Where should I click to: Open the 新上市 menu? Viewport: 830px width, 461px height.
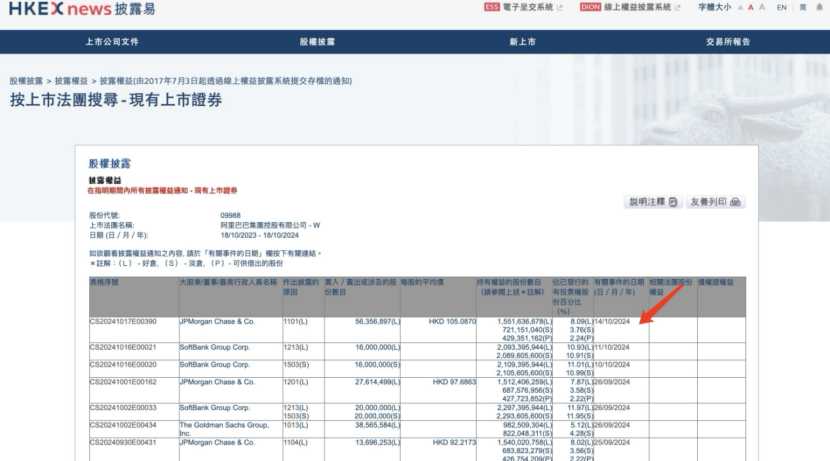coord(522,42)
